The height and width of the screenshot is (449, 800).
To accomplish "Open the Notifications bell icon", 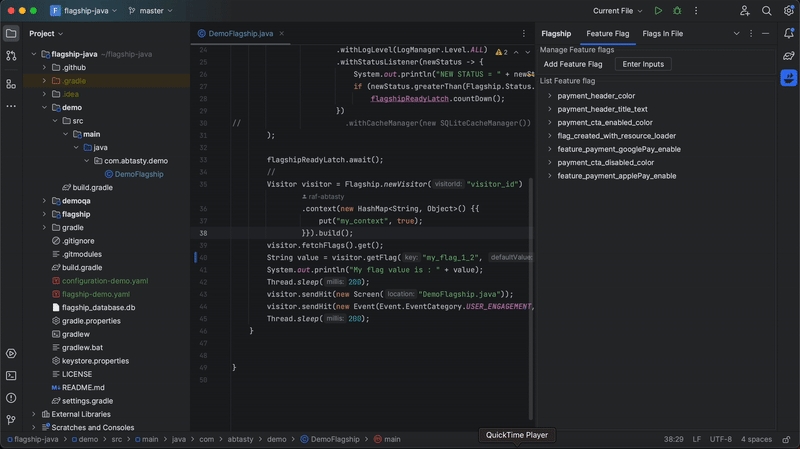I will (789, 34).
